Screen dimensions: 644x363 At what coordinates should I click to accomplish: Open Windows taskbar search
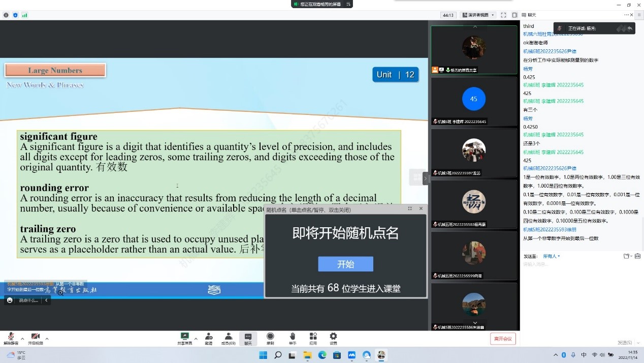pos(278,355)
